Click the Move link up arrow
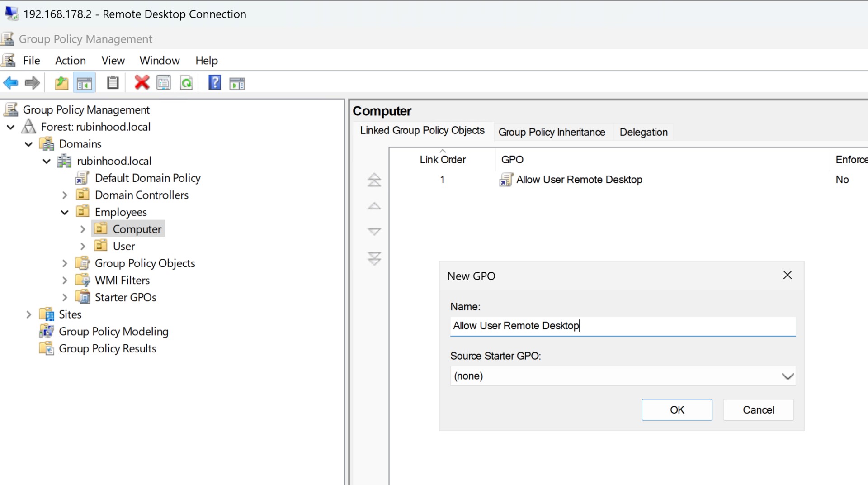This screenshot has height=485, width=868. coord(374,206)
